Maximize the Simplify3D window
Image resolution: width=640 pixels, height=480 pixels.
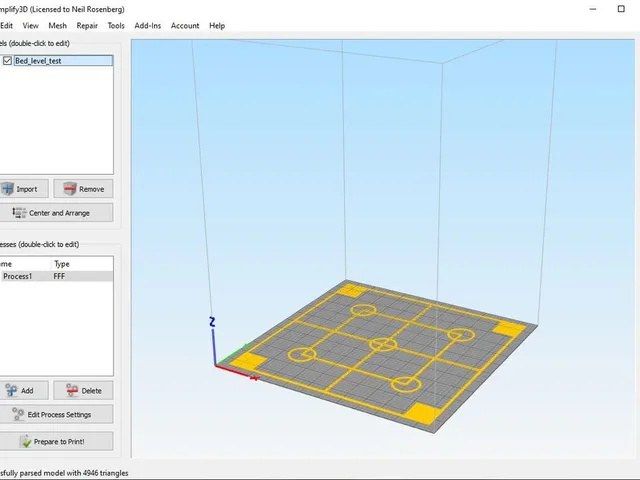pos(621,9)
